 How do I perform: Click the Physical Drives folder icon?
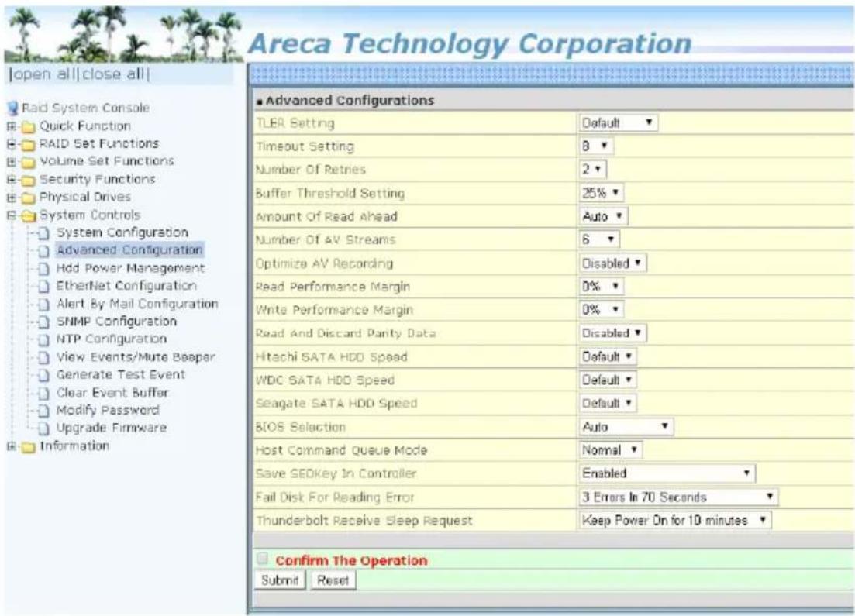28,198
